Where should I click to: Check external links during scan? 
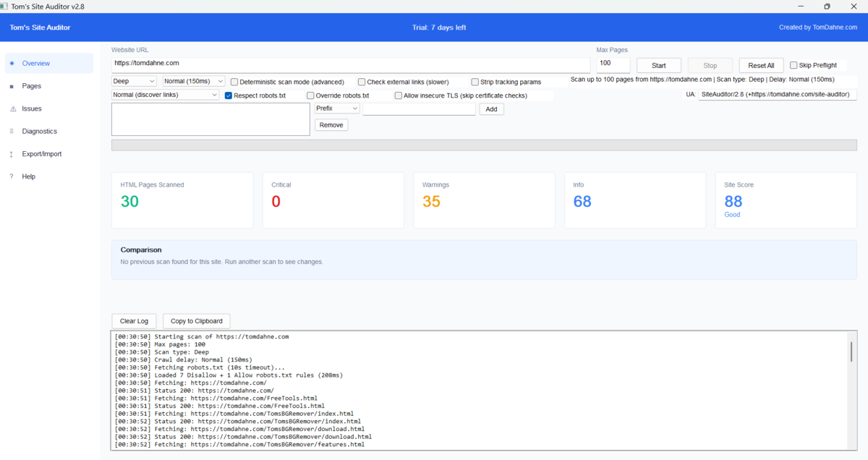point(361,82)
